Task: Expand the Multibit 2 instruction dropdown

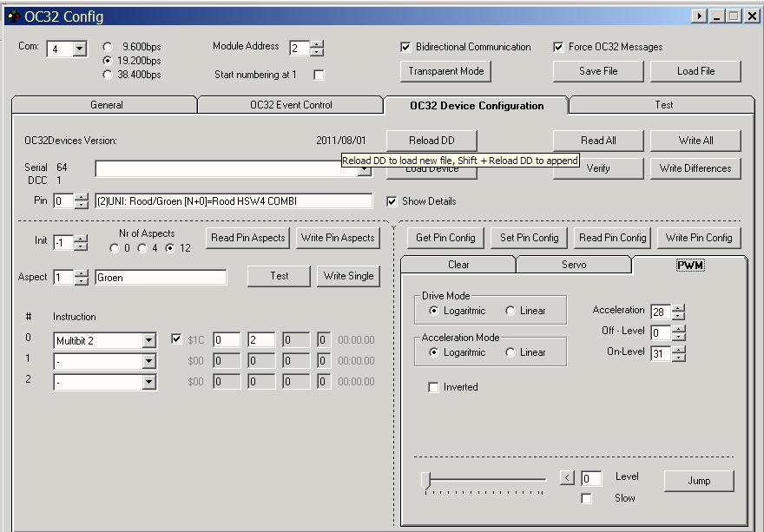Action: 148,341
